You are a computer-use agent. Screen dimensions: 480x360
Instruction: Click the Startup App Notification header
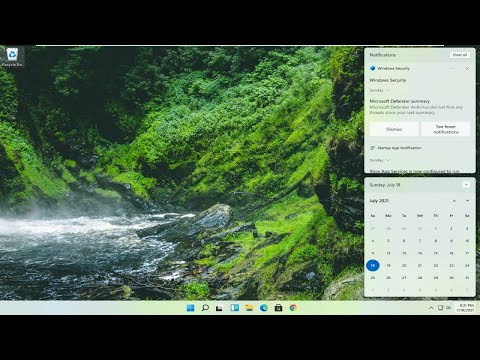click(x=400, y=148)
